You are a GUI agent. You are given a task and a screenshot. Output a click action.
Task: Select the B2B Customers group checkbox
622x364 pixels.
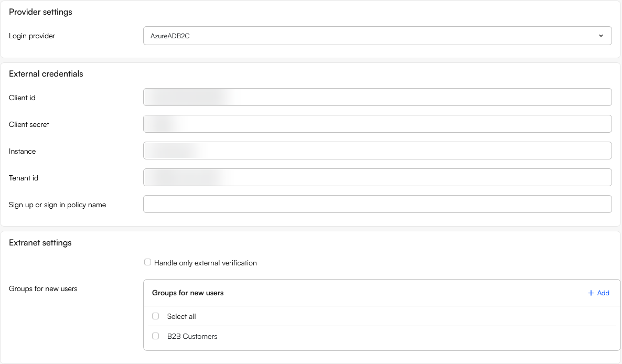pyautogui.click(x=155, y=336)
